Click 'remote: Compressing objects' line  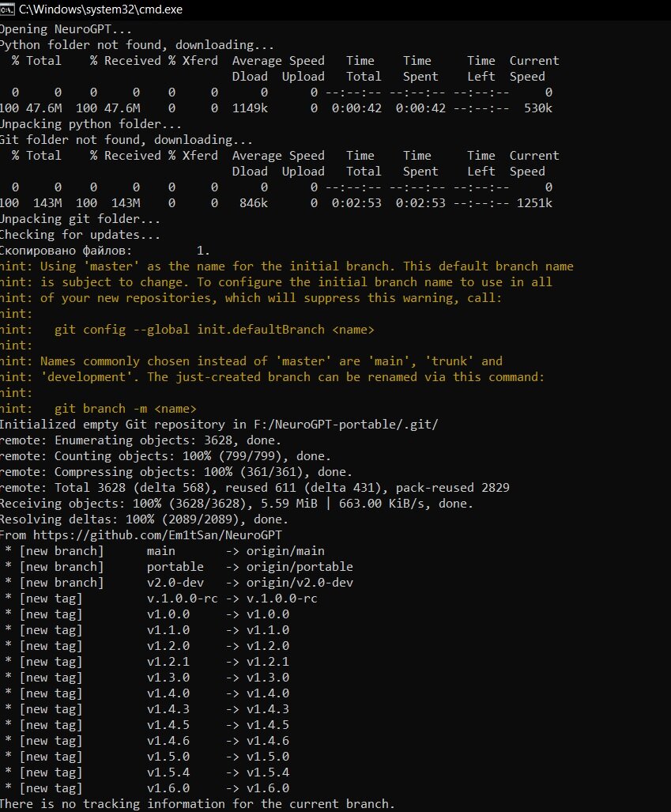click(x=176, y=472)
